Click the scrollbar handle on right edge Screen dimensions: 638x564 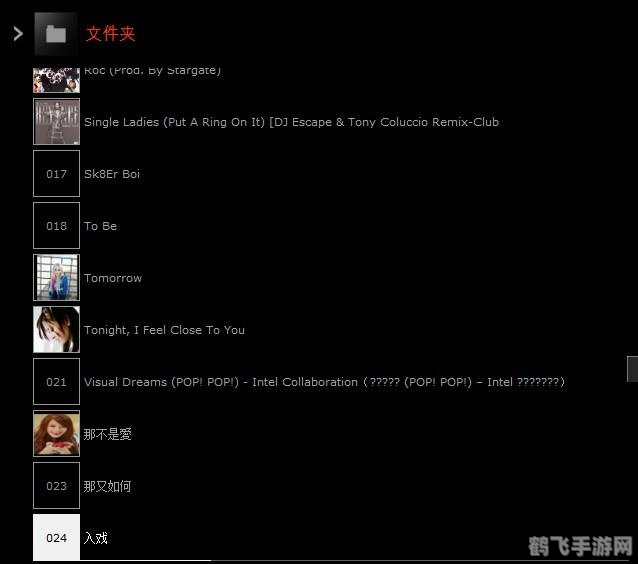click(632, 369)
